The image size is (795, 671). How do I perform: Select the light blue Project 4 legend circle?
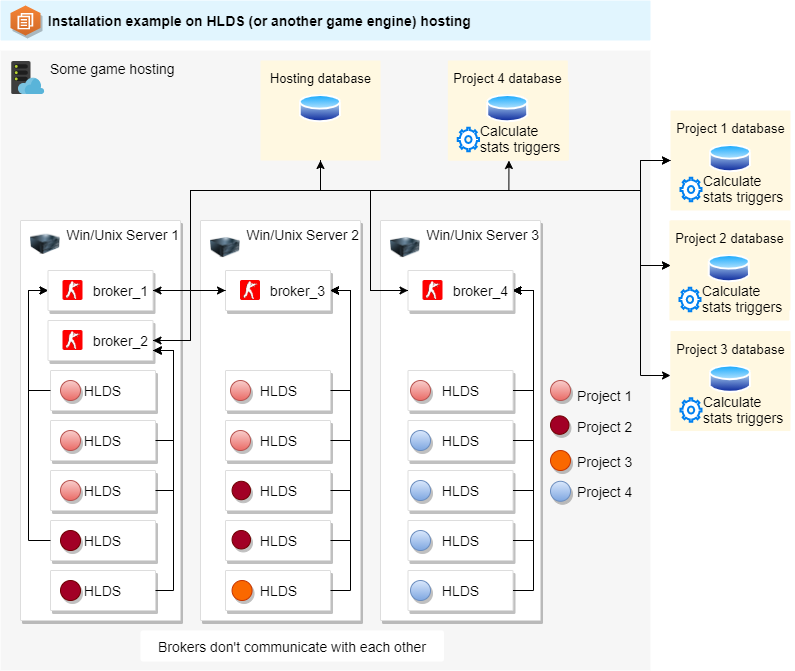[560, 491]
